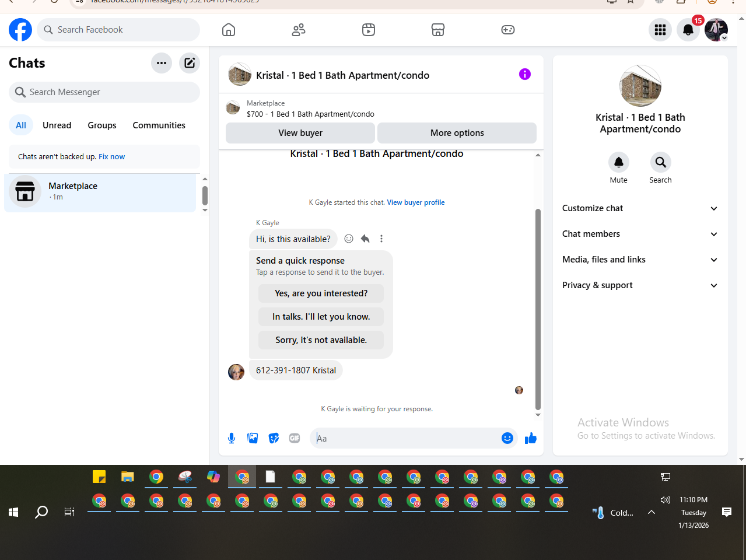The image size is (746, 560).
Task: Switch to the Unread tab
Action: tap(57, 125)
